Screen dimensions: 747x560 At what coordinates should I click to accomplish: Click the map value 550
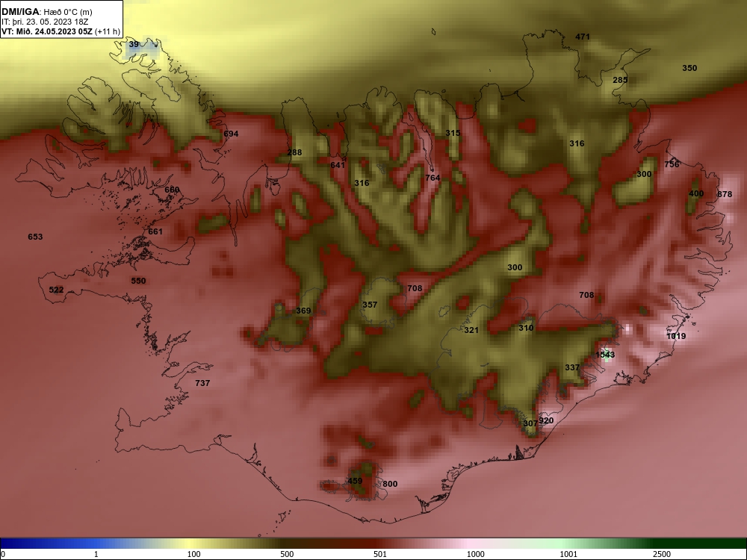tap(138, 281)
